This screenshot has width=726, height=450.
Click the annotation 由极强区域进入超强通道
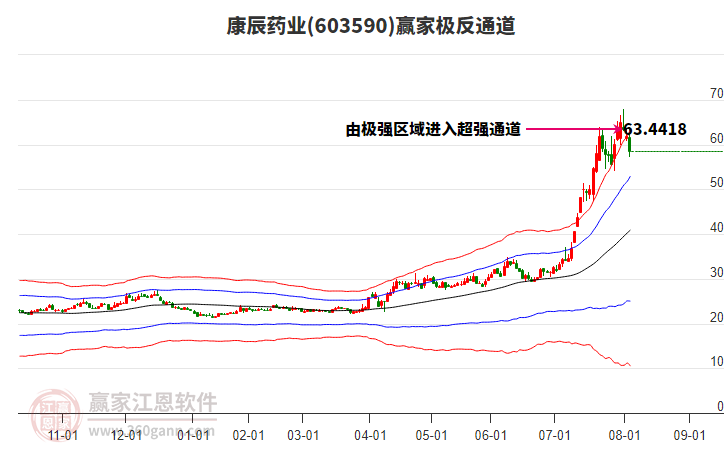[x=433, y=129]
